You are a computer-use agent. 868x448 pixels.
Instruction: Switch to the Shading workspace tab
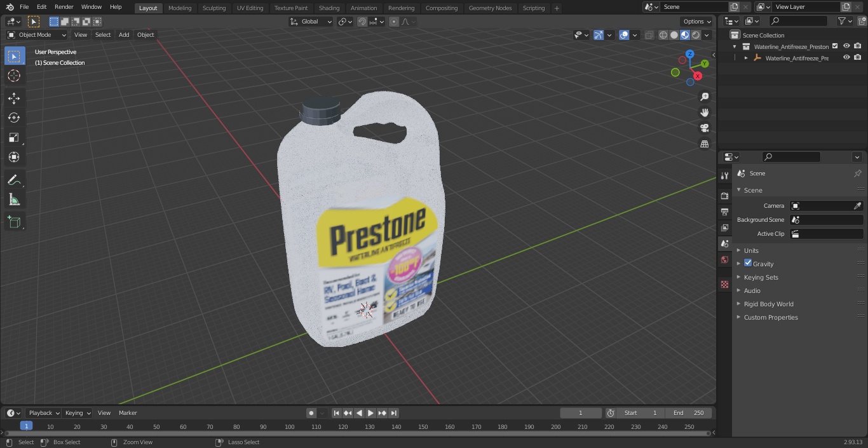pyautogui.click(x=329, y=8)
